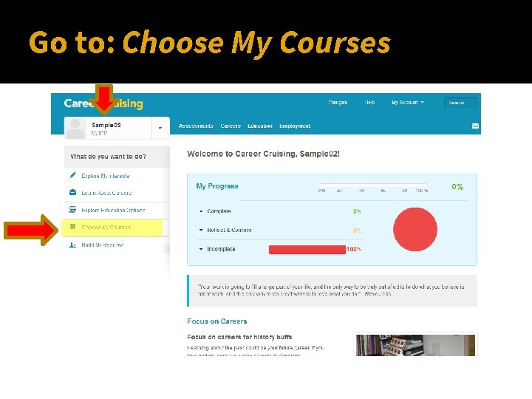Select Explore Education Options

113,210
